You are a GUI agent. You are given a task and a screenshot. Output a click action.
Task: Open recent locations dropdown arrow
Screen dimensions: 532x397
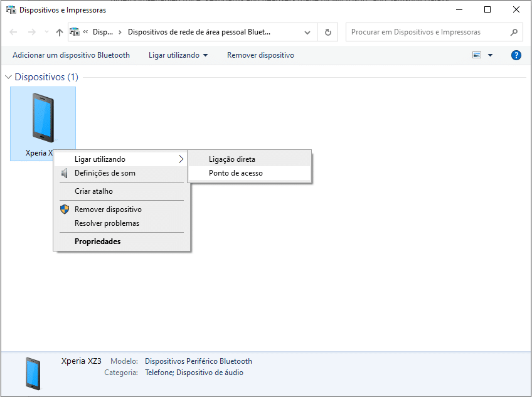pyautogui.click(x=46, y=32)
